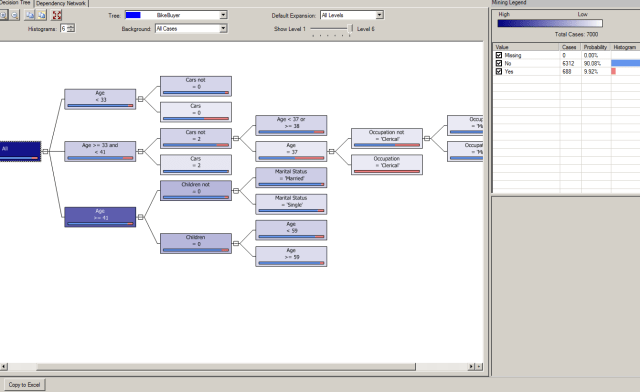
Task: Collapse the Age < 33 node expander
Action: click(140, 99)
